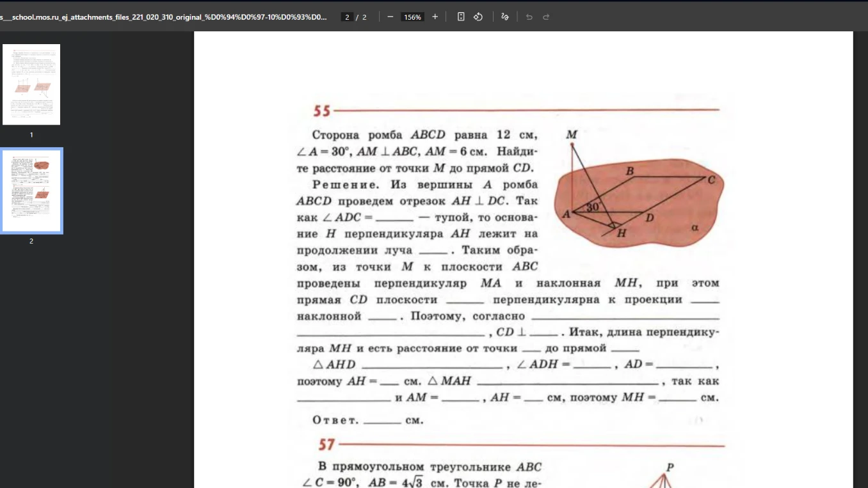Open page 1 thumbnail
Viewport: 868px width, 488px height.
pyautogui.click(x=31, y=84)
